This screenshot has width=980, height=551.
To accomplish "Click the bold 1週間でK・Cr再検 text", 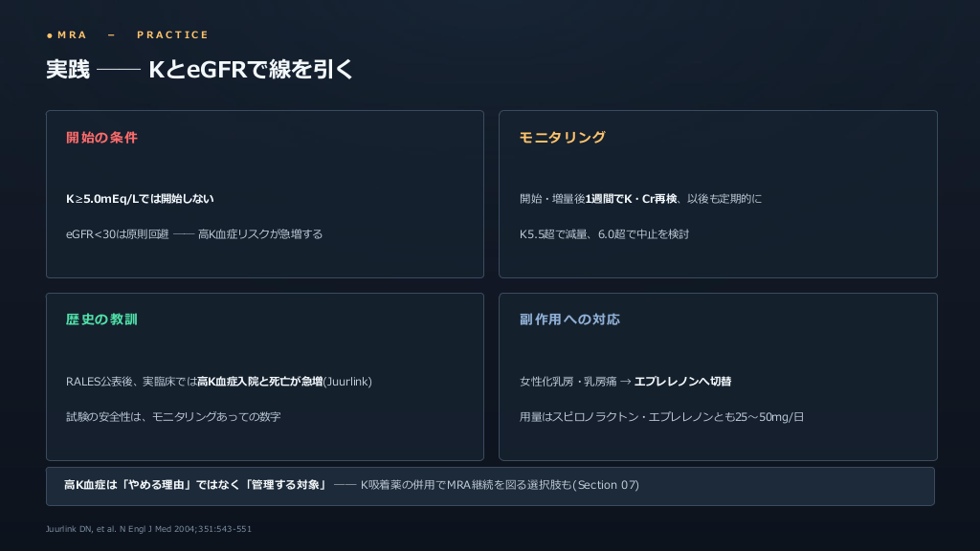I will coord(632,199).
